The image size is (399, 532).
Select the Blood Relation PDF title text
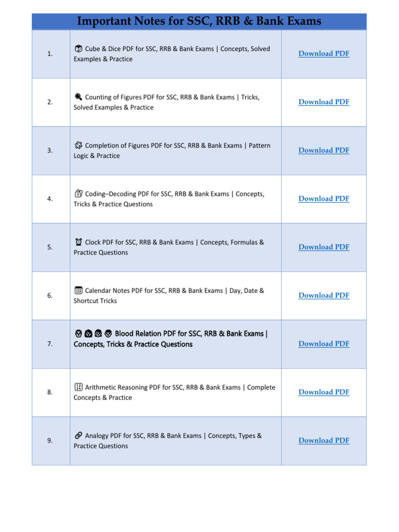[170, 339]
